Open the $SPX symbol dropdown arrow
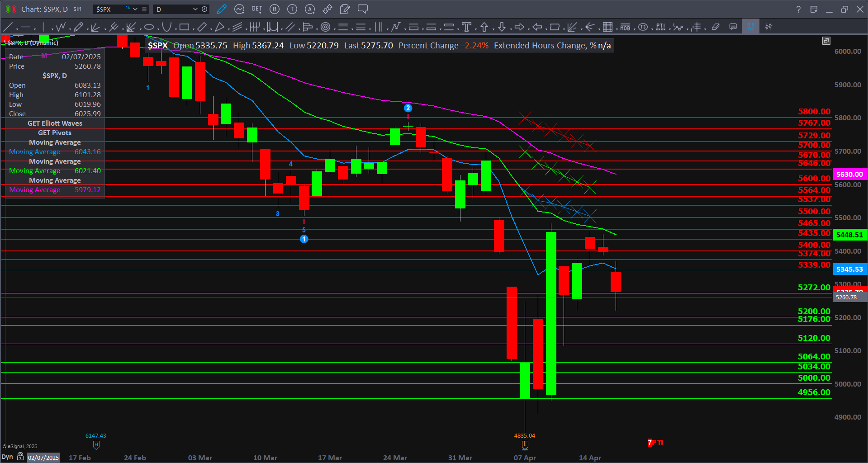868x463 pixels. click(135, 9)
